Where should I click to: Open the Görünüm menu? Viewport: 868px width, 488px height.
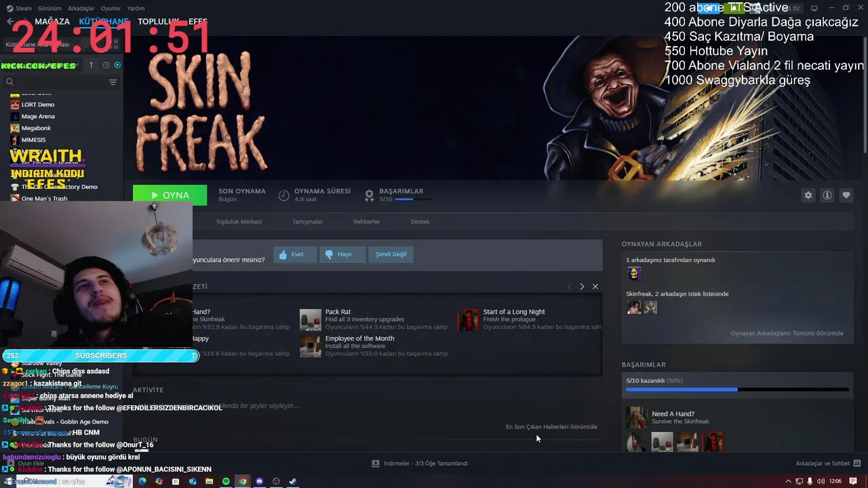tap(50, 8)
